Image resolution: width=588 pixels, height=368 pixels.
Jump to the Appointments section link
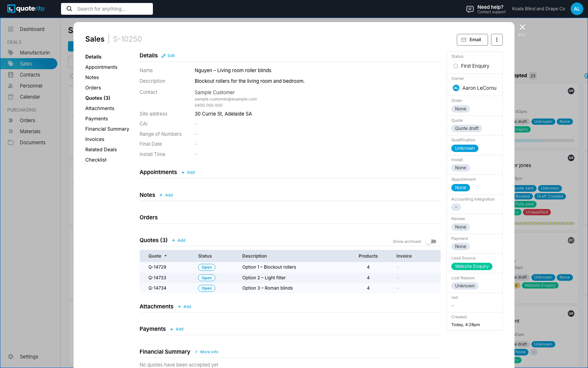[x=101, y=67]
